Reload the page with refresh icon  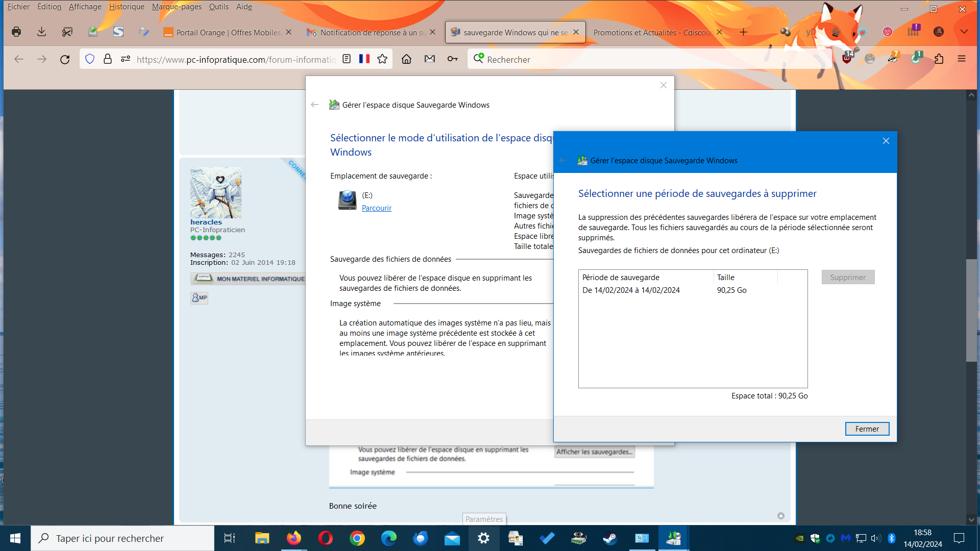click(x=65, y=60)
